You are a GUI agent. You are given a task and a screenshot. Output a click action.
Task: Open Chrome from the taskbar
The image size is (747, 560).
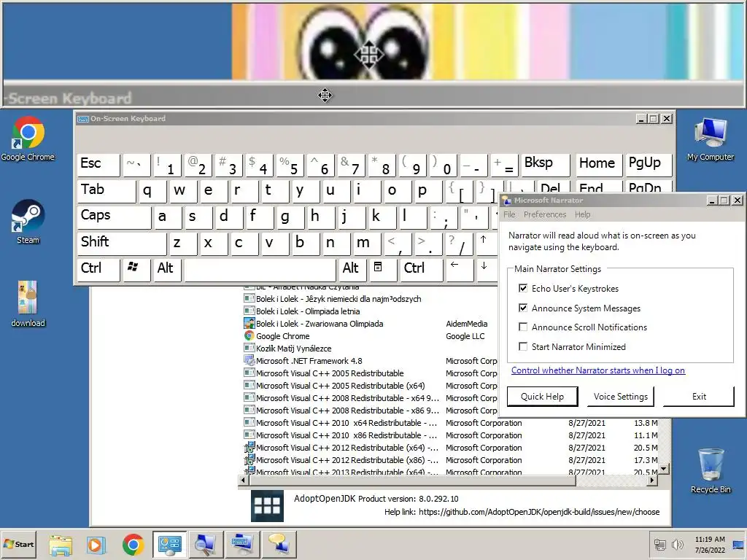tap(133, 544)
